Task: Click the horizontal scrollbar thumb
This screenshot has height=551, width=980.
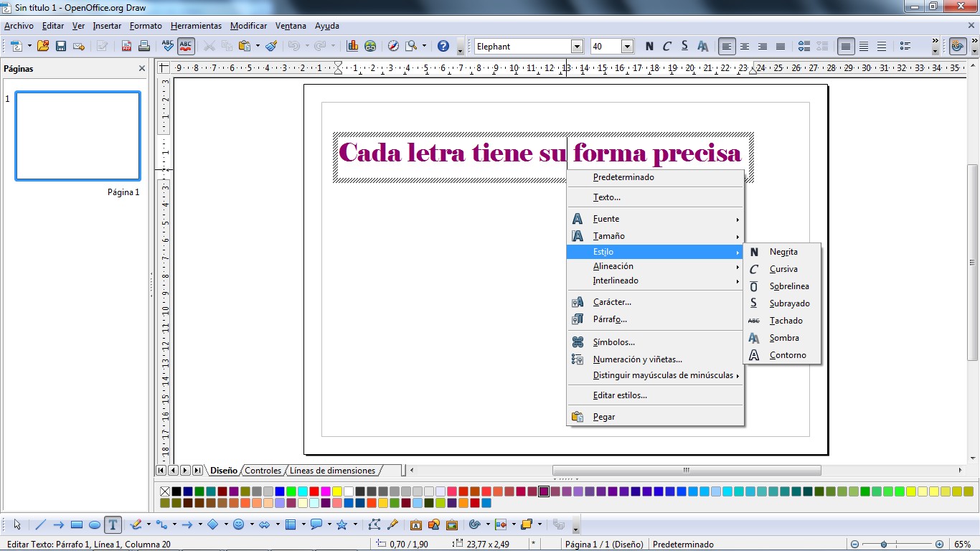Action: click(x=687, y=471)
